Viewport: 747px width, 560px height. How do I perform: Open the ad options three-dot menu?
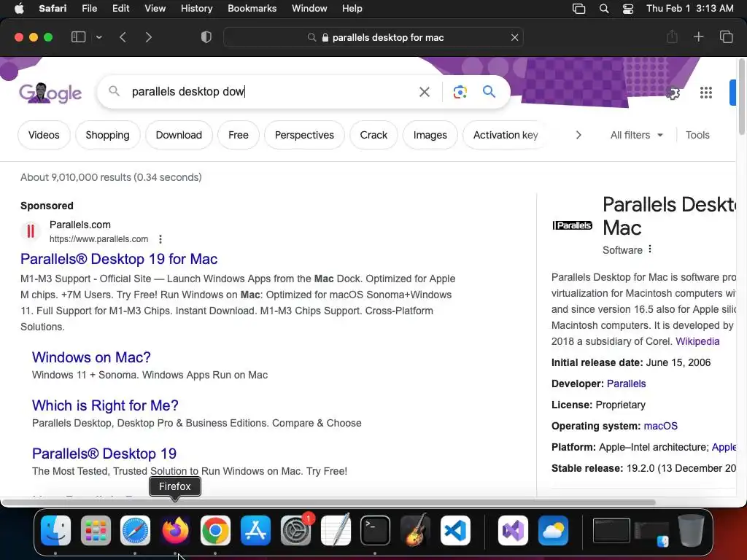(160, 239)
